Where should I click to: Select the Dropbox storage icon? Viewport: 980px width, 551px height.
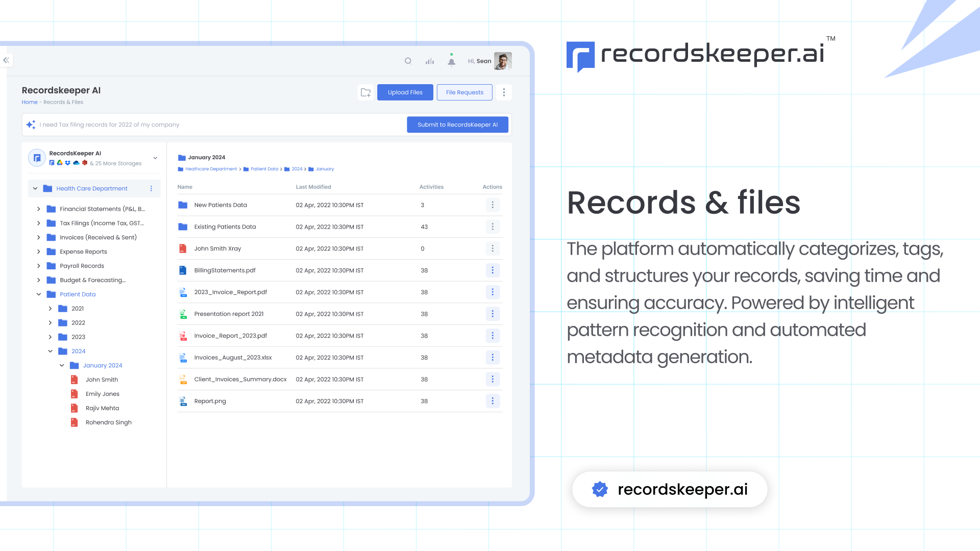coord(67,163)
